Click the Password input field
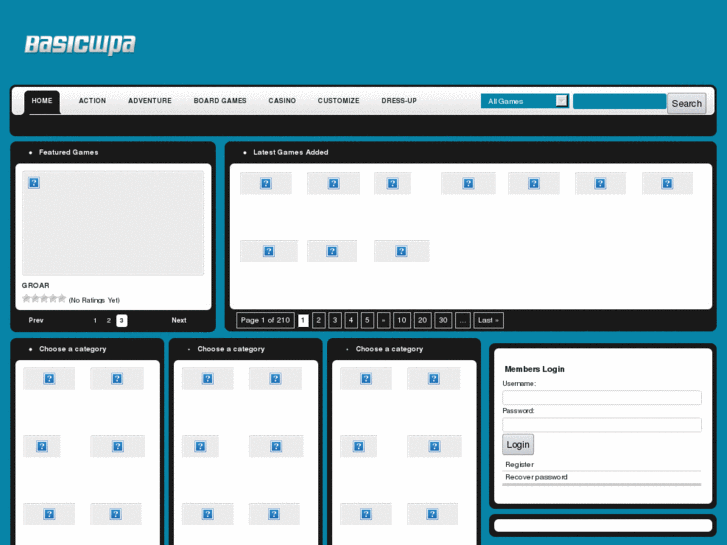 click(602, 424)
